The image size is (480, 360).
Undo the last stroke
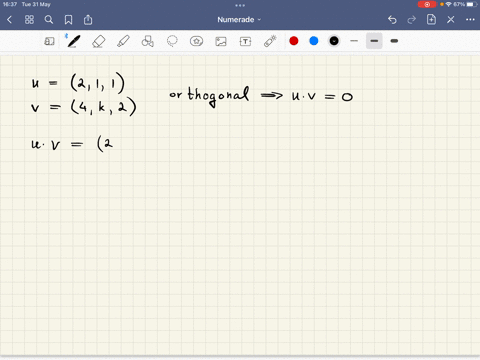coord(392,20)
